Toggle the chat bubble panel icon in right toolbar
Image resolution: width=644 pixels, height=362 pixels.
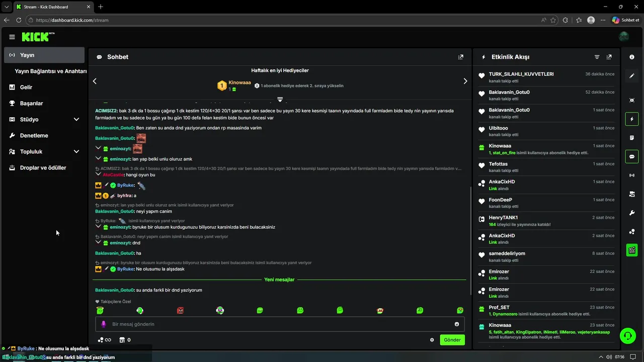pos(632,156)
